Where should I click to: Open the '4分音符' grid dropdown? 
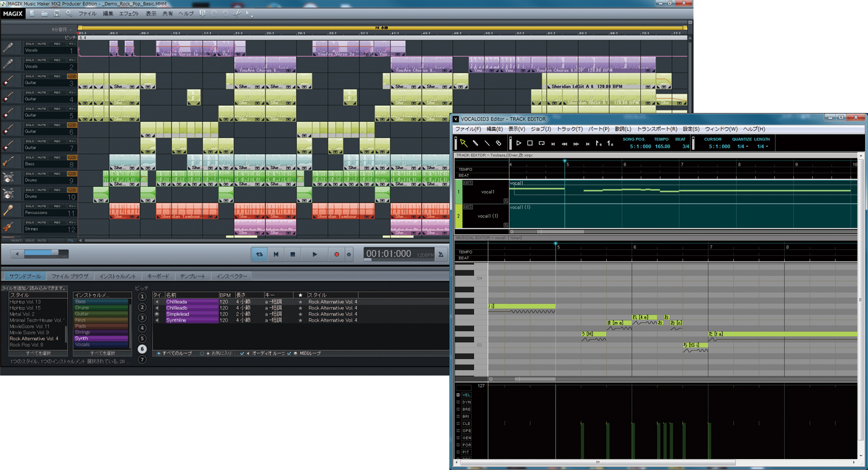(x=62, y=29)
